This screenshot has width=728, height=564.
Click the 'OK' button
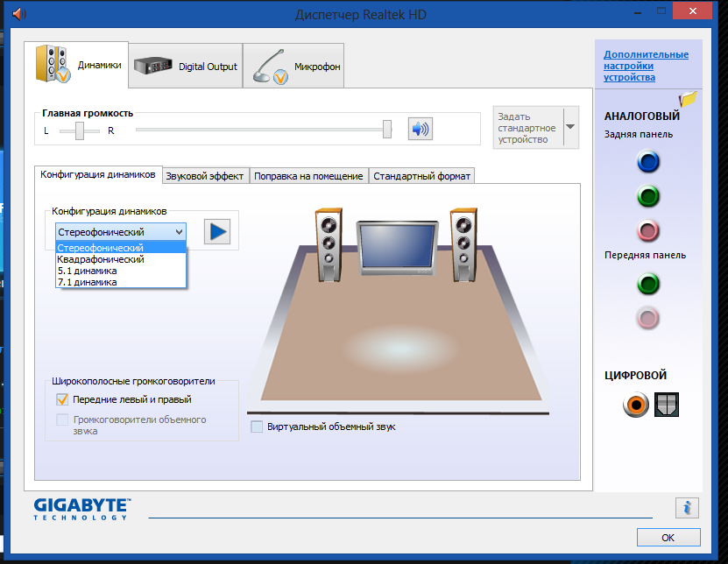pos(668,538)
